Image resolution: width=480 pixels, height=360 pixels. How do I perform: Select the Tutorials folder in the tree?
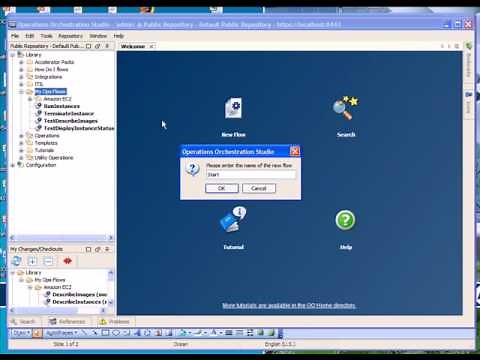tap(44, 150)
